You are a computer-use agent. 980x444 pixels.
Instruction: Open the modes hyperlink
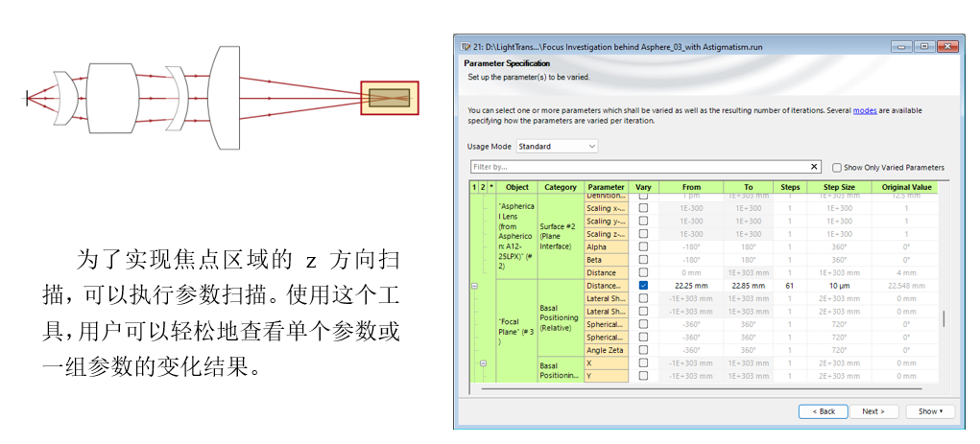pyautogui.click(x=865, y=110)
